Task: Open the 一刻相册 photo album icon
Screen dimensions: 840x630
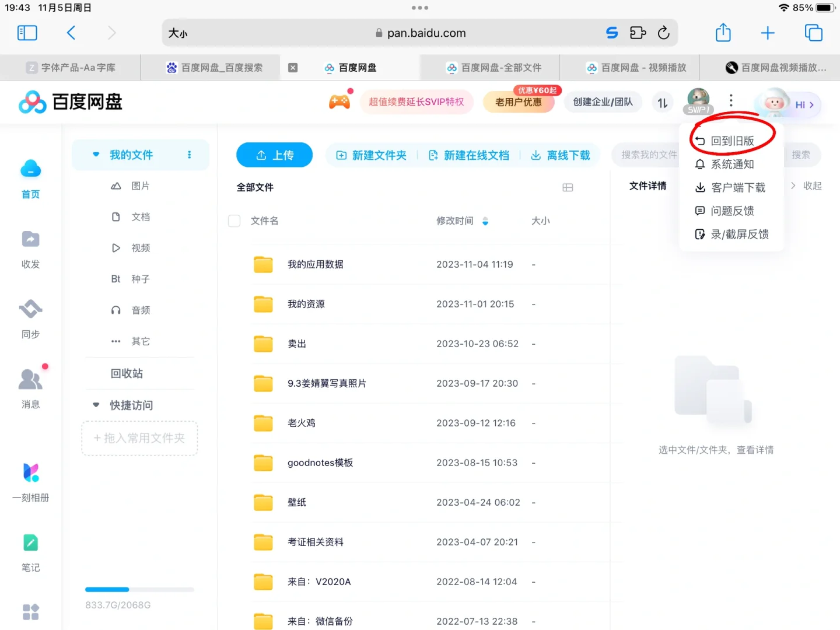Action: pyautogui.click(x=30, y=478)
